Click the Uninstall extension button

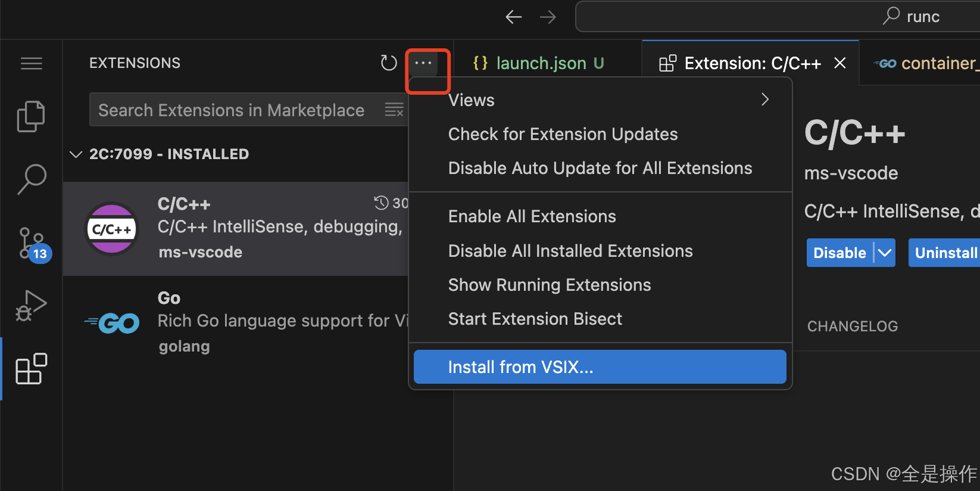[944, 253]
